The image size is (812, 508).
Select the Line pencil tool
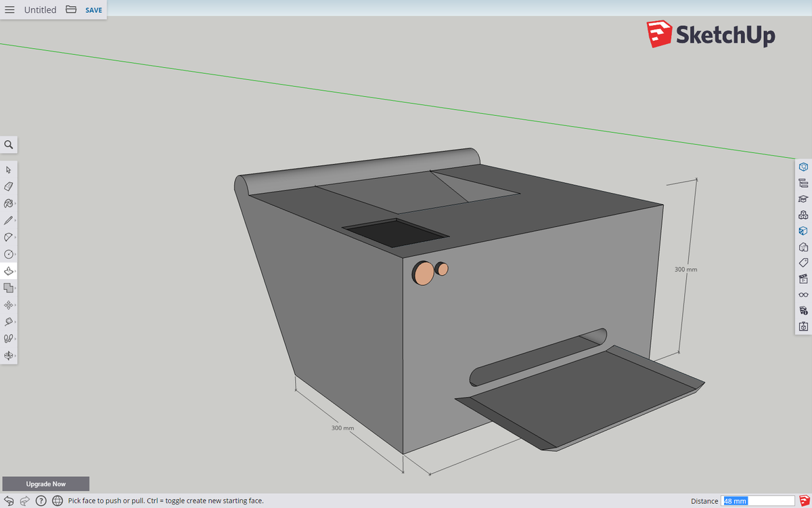[x=9, y=220]
